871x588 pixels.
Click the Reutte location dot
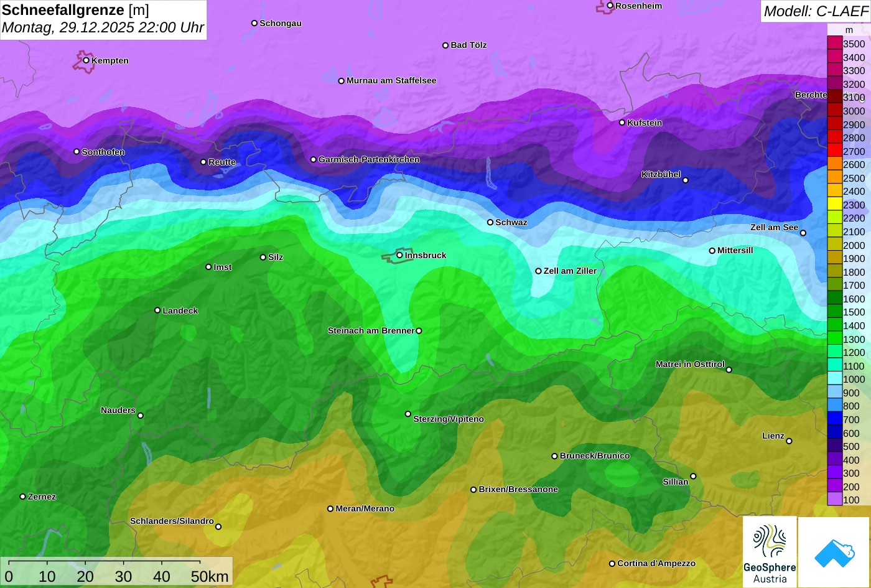coord(203,162)
